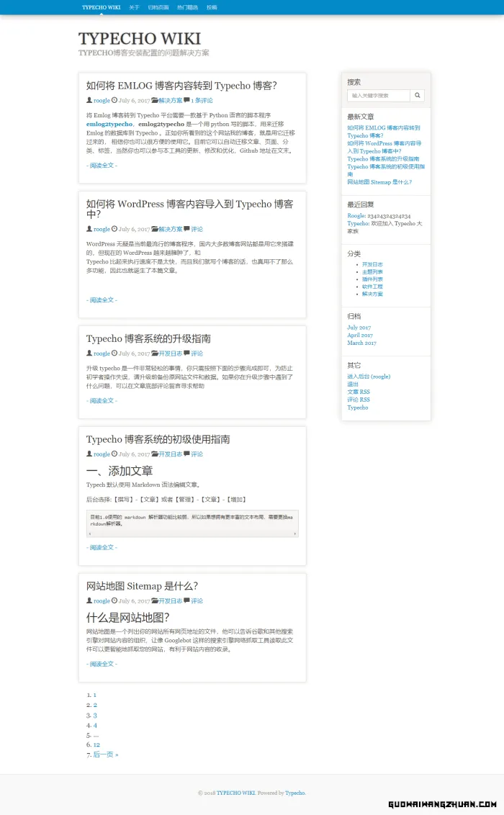The width and height of the screenshot is (504, 815).
Task: Click right arrow of the code block scrollbar
Action: point(295,533)
